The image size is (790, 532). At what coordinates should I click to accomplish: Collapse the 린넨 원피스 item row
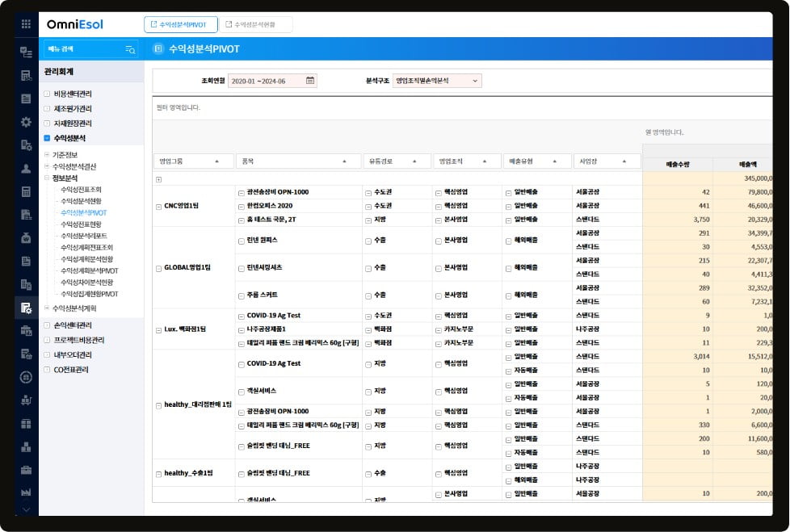point(242,241)
